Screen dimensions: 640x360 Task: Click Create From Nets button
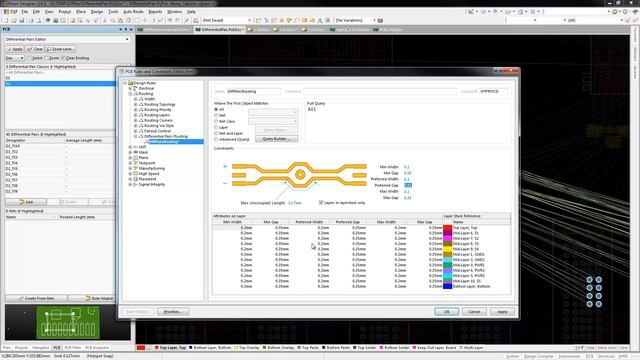coord(36,298)
